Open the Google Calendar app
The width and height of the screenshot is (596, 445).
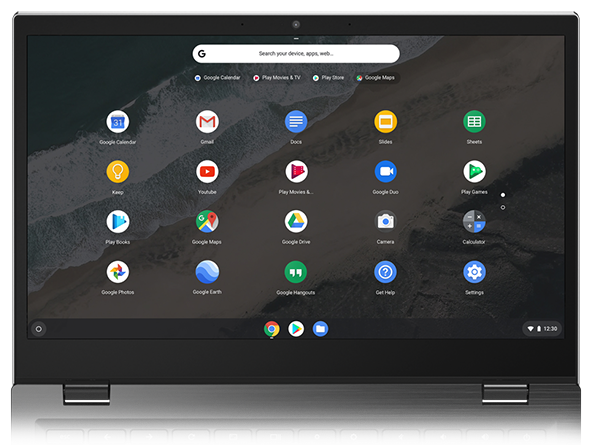(118, 122)
